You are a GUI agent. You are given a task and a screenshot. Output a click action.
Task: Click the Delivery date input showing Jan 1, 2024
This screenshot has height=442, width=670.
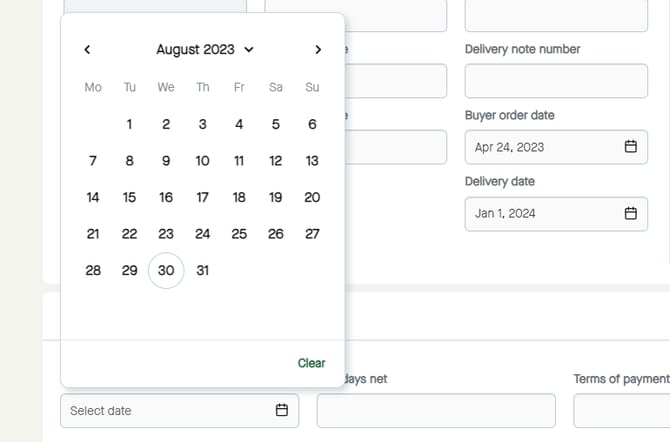(x=545, y=213)
